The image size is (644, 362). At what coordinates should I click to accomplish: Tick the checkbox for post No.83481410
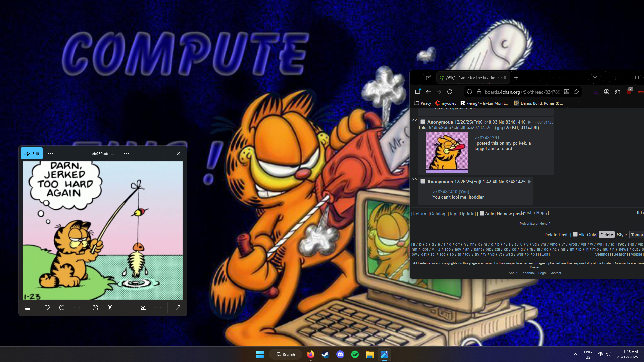[423, 122]
